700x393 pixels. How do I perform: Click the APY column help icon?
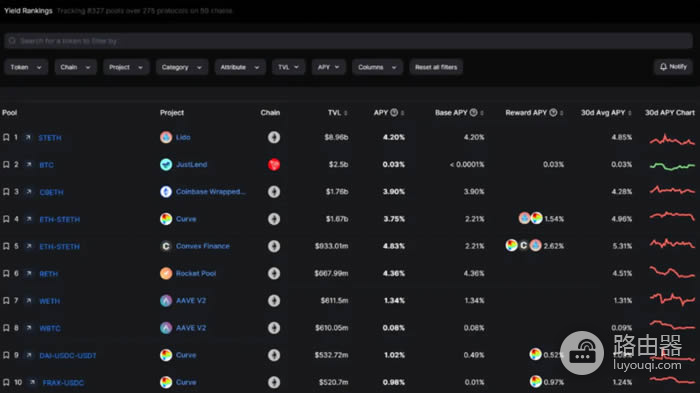[394, 113]
